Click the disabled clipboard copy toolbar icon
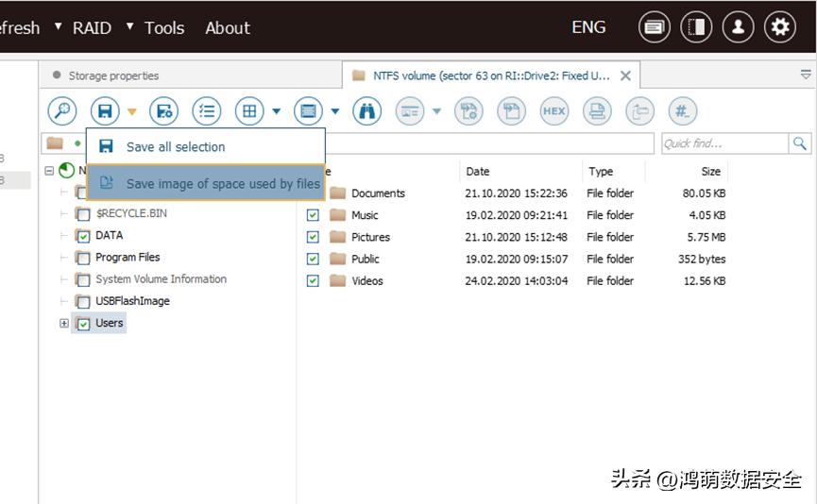817x504 pixels. [x=511, y=111]
